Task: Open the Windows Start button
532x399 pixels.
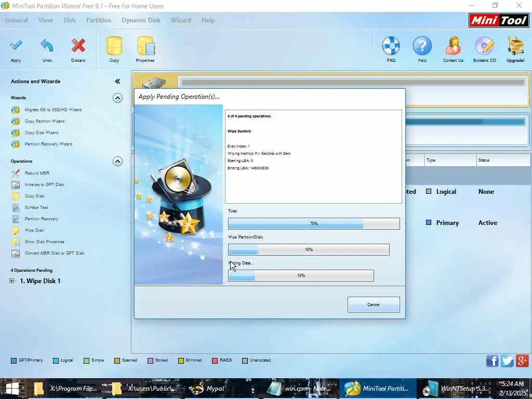Action: click(12, 389)
